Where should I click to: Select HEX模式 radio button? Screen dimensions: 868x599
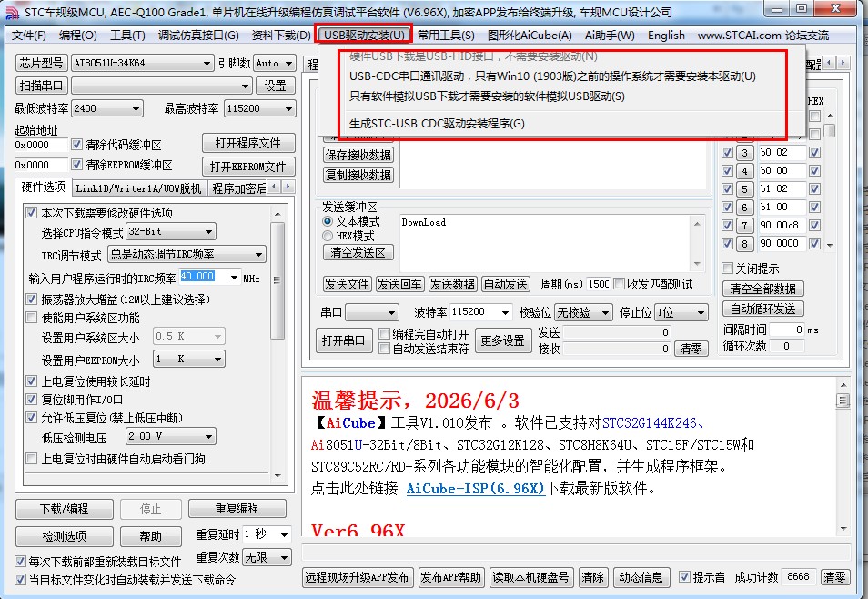tap(328, 236)
